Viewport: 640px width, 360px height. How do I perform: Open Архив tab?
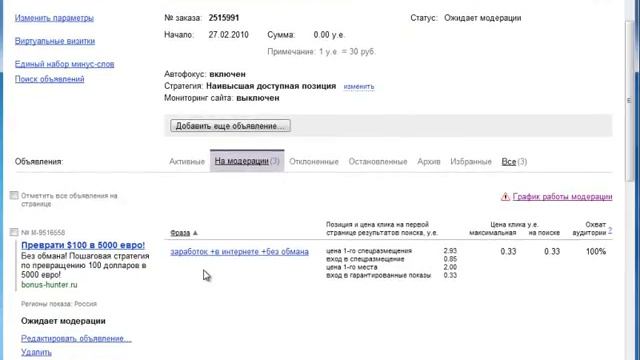pyautogui.click(x=429, y=162)
